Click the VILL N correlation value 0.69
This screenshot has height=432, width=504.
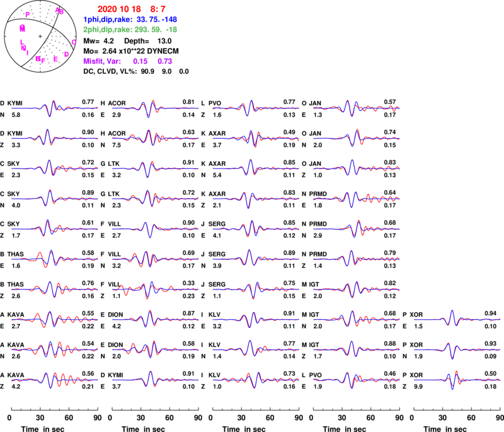[x=188, y=253]
